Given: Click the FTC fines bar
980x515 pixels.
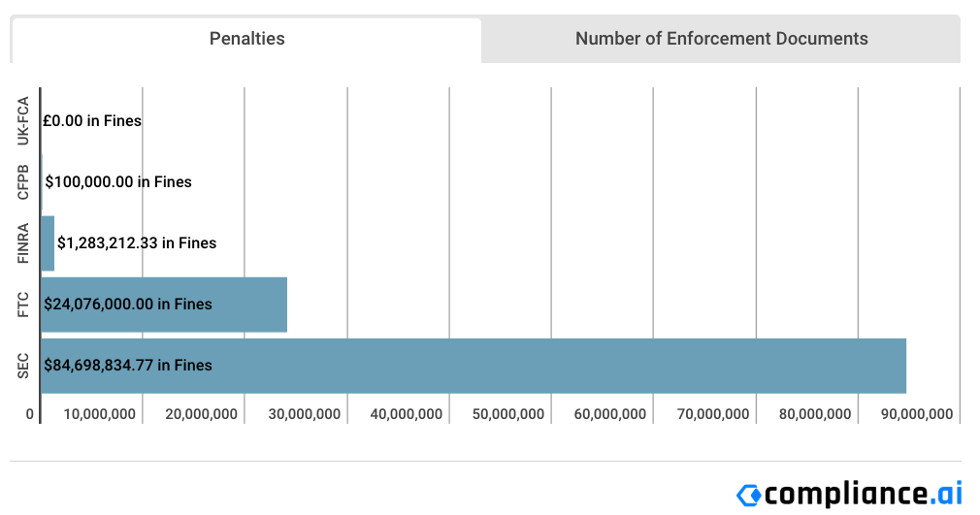Looking at the screenshot, I should pos(164,305).
